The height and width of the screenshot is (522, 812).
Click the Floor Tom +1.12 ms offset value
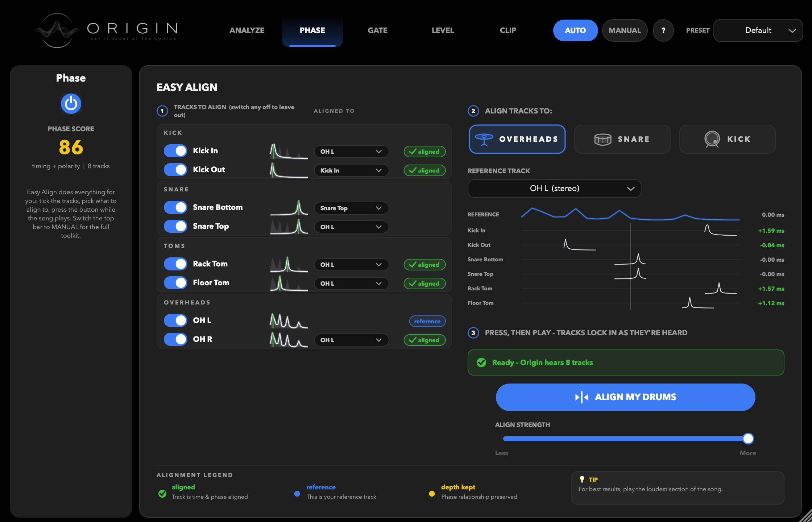coord(771,303)
